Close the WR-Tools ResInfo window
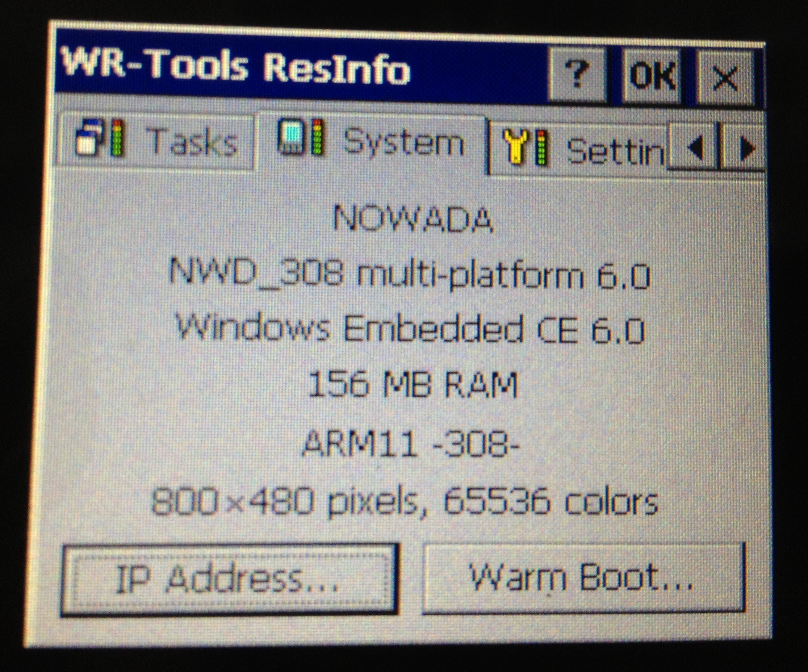 point(726,79)
